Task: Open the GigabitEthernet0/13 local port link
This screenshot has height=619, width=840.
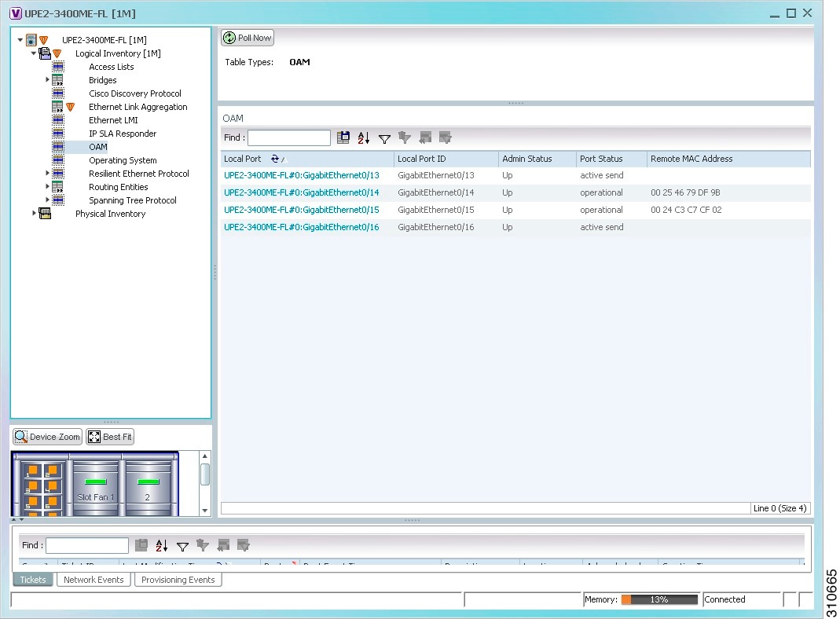Action: pyautogui.click(x=302, y=175)
